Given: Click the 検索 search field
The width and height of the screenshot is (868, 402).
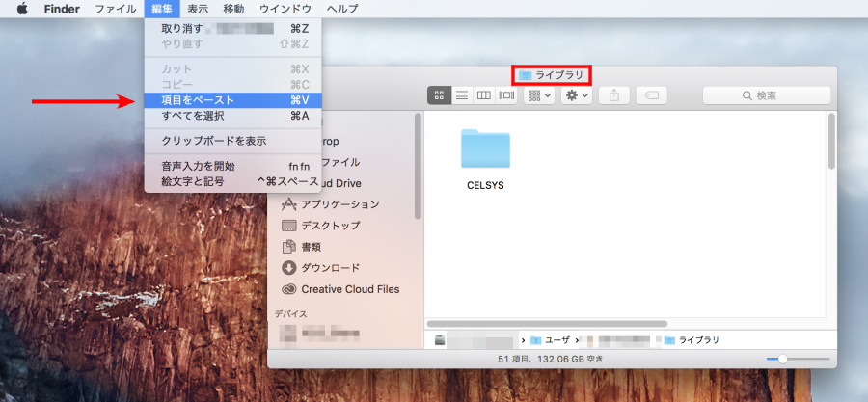Looking at the screenshot, I should (767, 95).
